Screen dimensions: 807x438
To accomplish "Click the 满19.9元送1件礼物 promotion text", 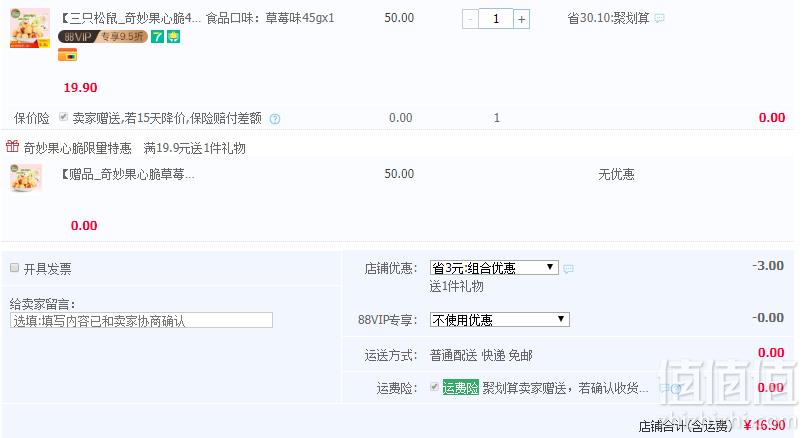I will [195, 148].
